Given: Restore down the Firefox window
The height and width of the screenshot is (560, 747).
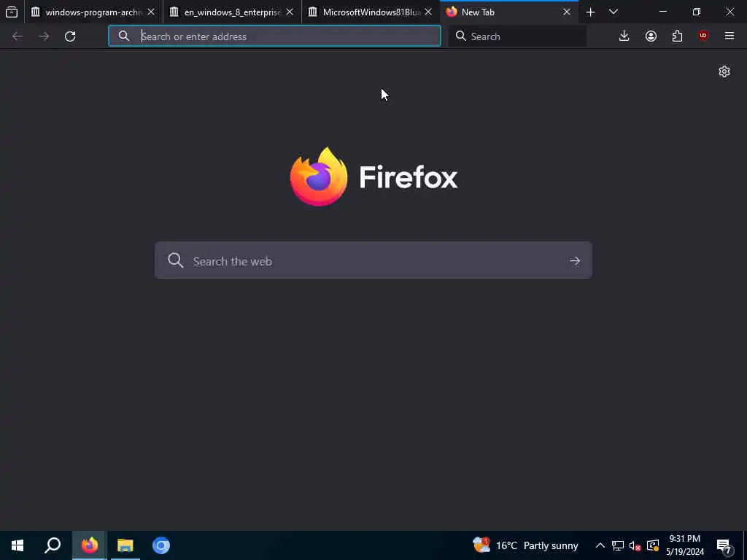Looking at the screenshot, I should click(697, 12).
